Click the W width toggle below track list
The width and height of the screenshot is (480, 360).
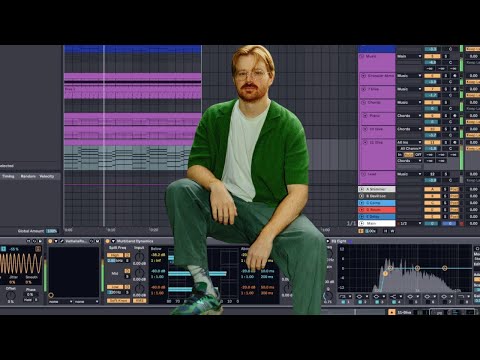tap(392, 231)
